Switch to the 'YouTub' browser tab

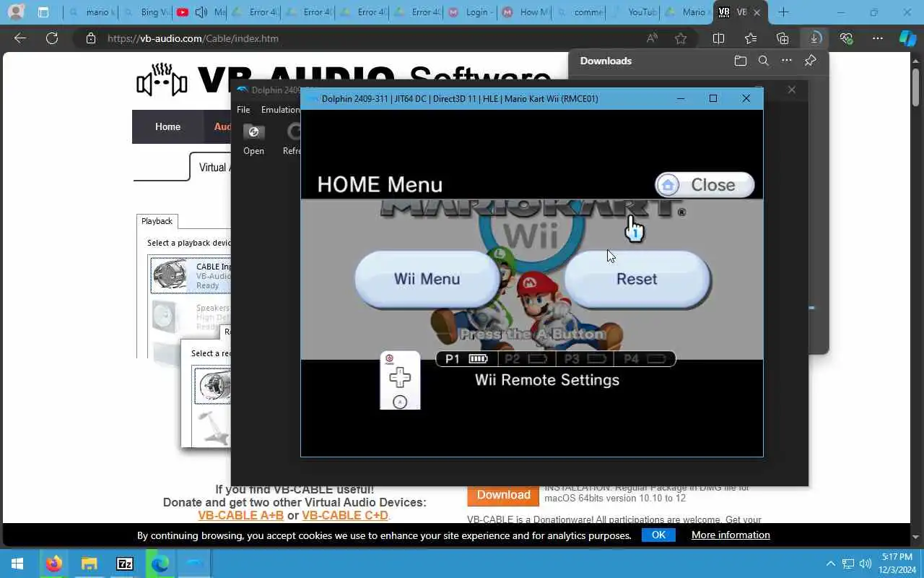(x=633, y=12)
